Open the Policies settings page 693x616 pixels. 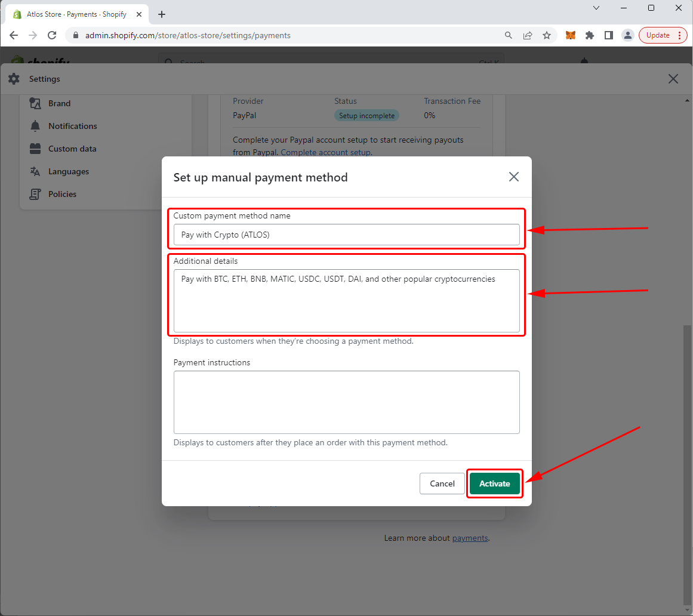click(x=62, y=194)
